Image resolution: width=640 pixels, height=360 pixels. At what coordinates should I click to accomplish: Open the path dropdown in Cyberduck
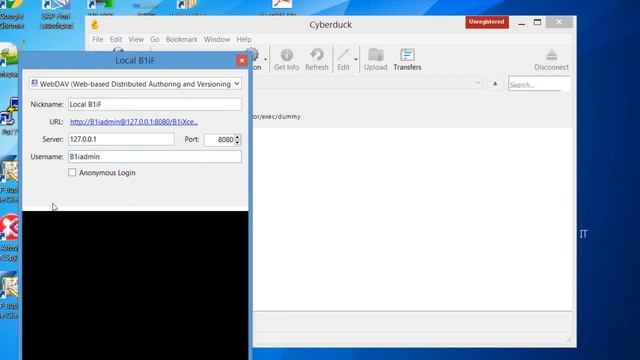[477, 83]
